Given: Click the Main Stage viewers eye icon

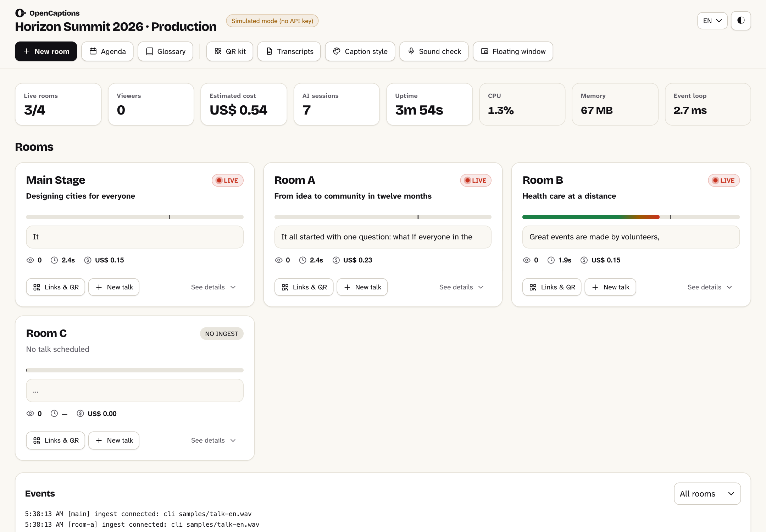Looking at the screenshot, I should (30, 260).
